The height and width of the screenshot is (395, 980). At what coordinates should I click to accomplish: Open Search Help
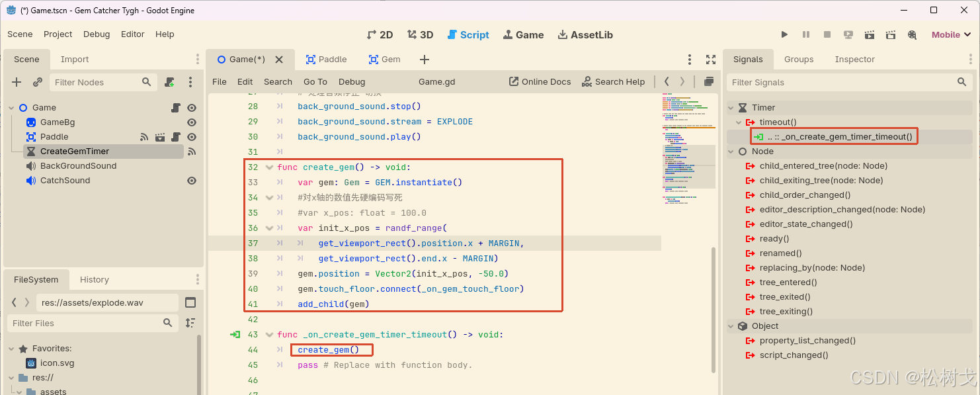tap(613, 81)
